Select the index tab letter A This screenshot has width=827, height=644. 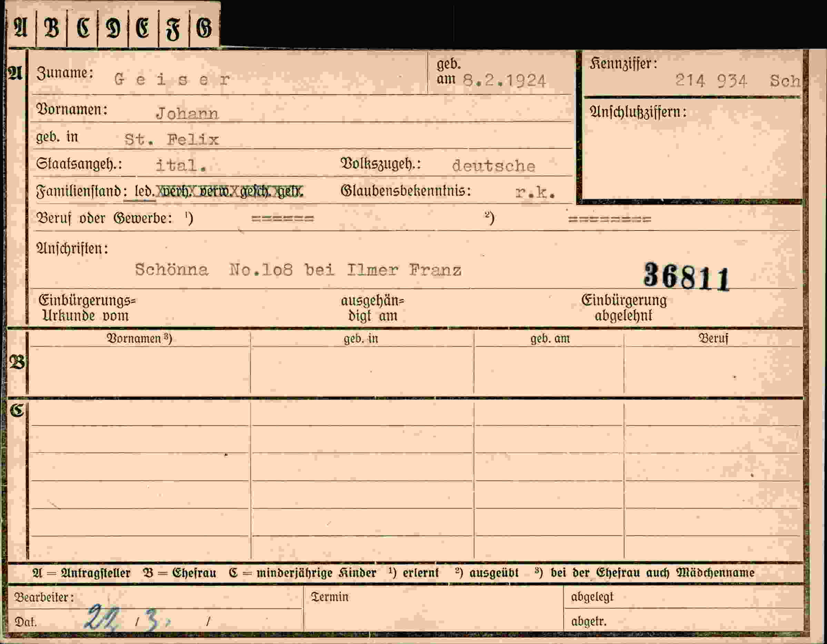tap(21, 28)
